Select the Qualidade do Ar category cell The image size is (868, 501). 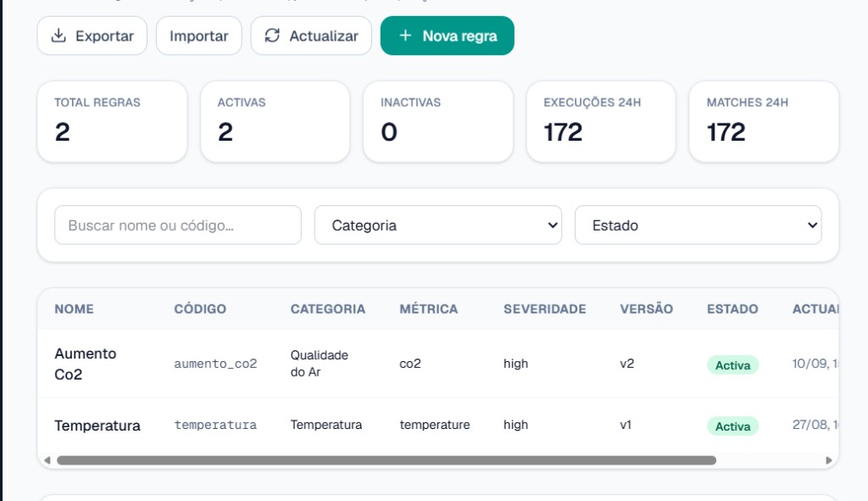click(x=320, y=364)
